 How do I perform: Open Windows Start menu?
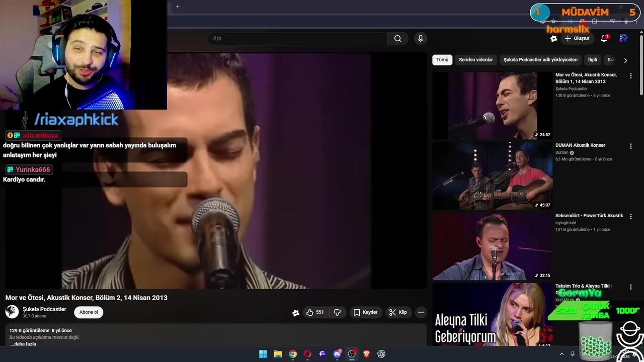(263, 354)
